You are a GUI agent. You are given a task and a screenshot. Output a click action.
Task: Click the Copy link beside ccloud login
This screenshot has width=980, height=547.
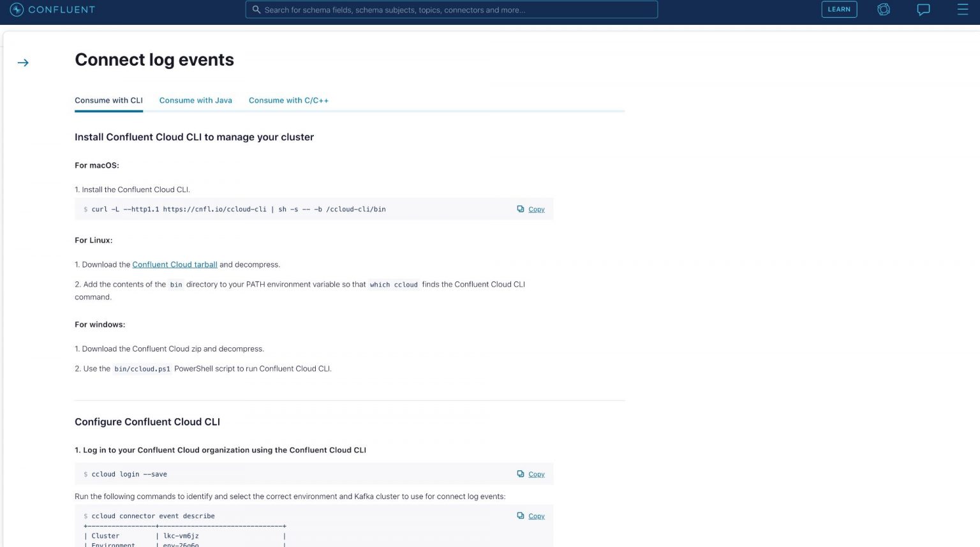[536, 474]
